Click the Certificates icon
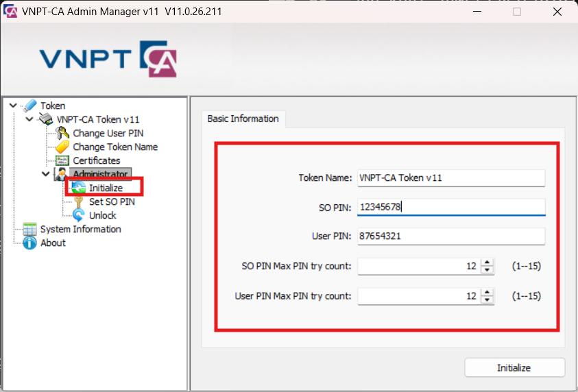Image resolution: width=578 pixels, height=392 pixels. 62,160
